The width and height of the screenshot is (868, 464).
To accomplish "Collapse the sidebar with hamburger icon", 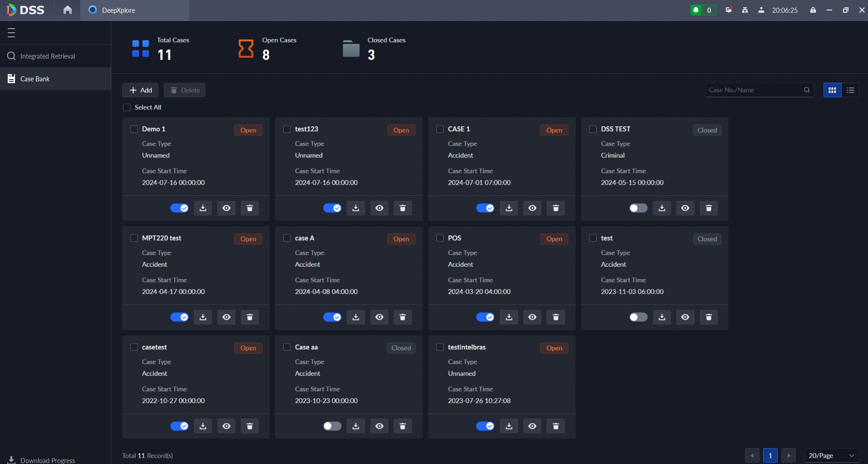I will (11, 33).
